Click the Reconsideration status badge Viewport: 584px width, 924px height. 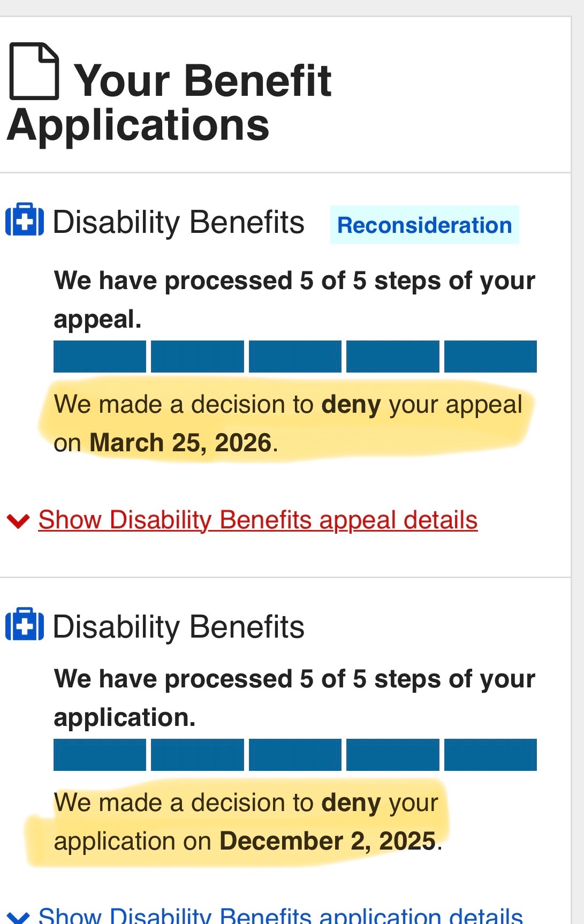424,225
